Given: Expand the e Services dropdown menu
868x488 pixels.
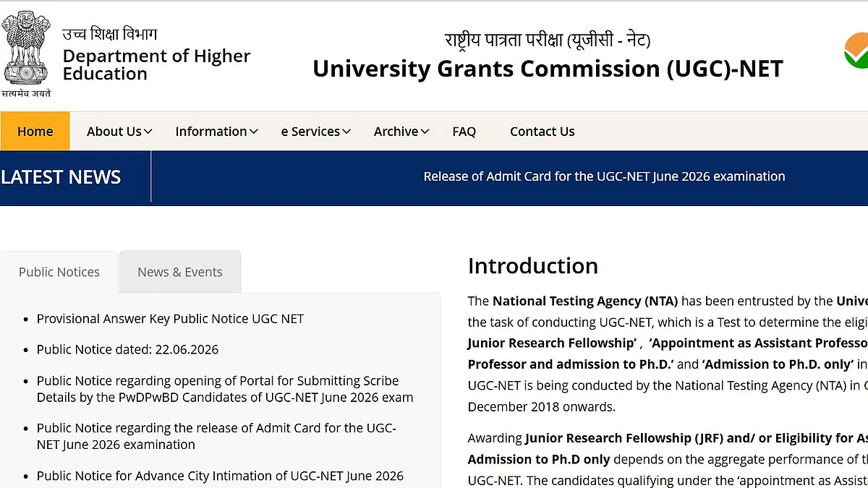Looking at the screenshot, I should pyautogui.click(x=315, y=131).
